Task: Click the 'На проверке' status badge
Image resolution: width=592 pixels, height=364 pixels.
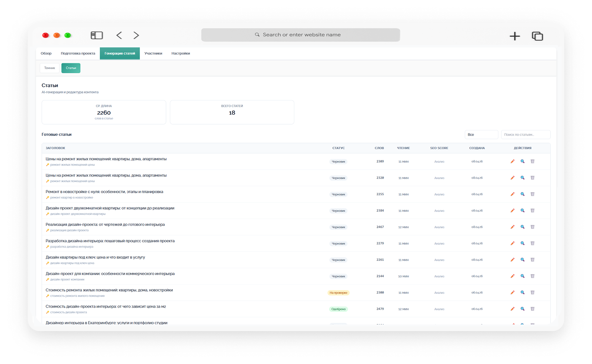Action: (x=338, y=293)
